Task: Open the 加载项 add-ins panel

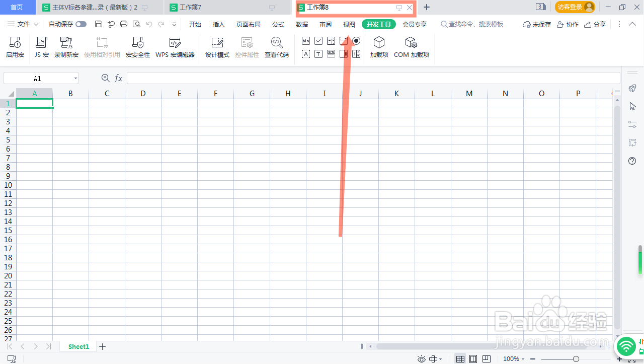Action: [379, 47]
